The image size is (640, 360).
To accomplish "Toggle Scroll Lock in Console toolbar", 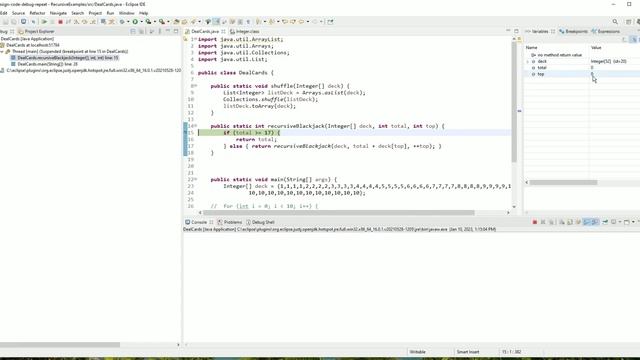I will pos(570,222).
